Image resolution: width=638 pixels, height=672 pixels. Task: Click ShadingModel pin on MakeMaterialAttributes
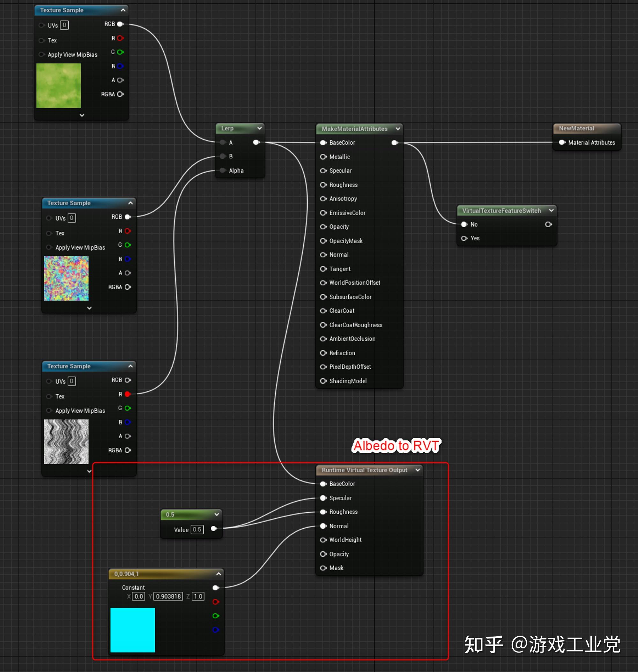323,381
